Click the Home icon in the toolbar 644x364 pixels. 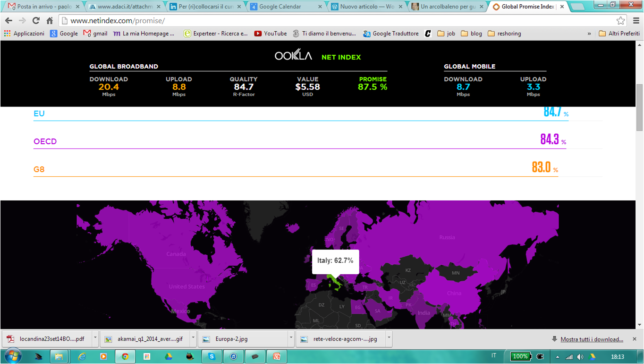click(50, 21)
